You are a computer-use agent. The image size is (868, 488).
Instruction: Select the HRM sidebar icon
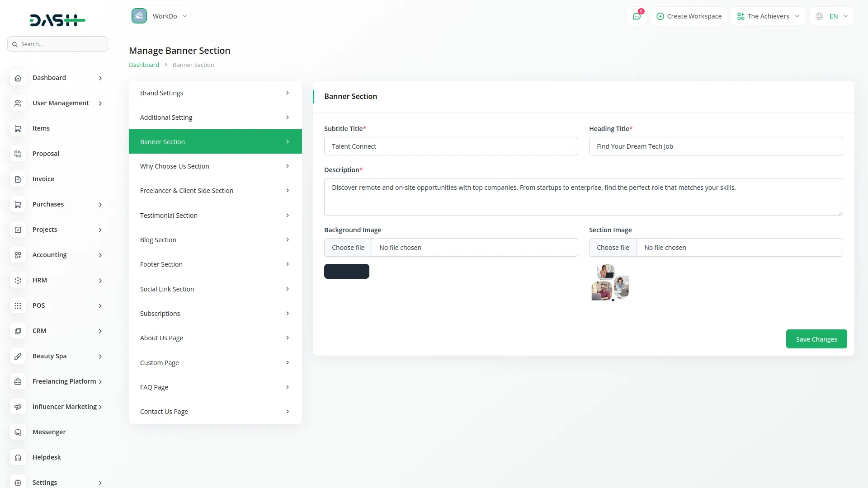[x=18, y=280]
